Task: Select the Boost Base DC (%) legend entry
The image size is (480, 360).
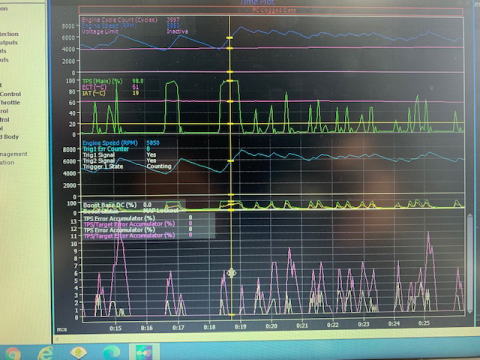Action: click(x=110, y=205)
